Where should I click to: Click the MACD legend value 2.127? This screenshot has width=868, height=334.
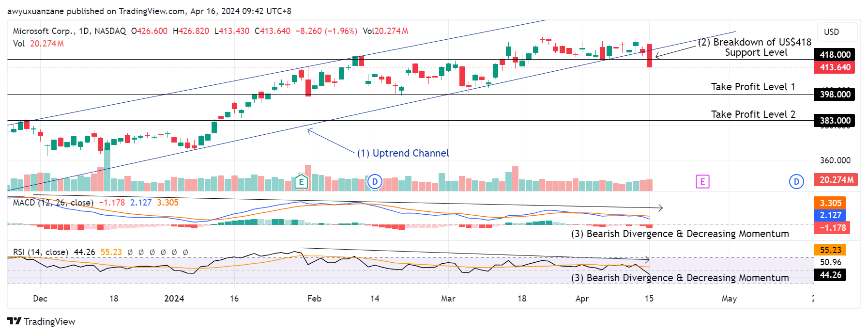pos(141,203)
